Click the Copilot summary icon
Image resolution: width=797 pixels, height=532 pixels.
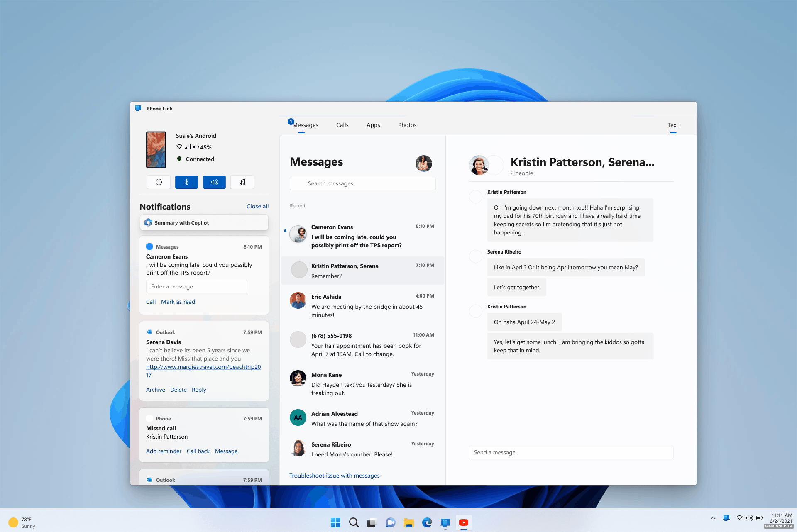(x=148, y=223)
